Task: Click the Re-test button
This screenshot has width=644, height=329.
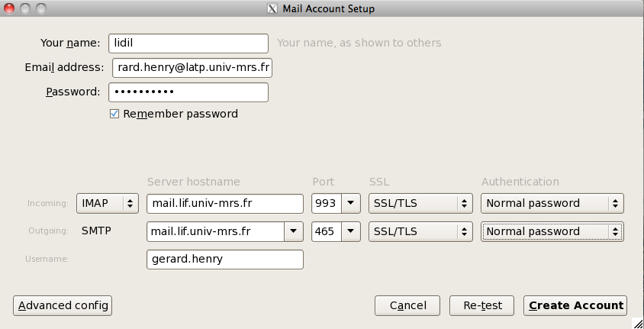Action: pyautogui.click(x=481, y=305)
